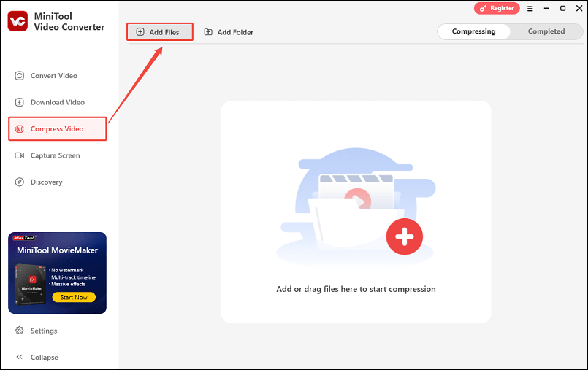Image resolution: width=588 pixels, height=370 pixels.
Task: Click 'Add or drag files here' text
Action: coord(356,289)
